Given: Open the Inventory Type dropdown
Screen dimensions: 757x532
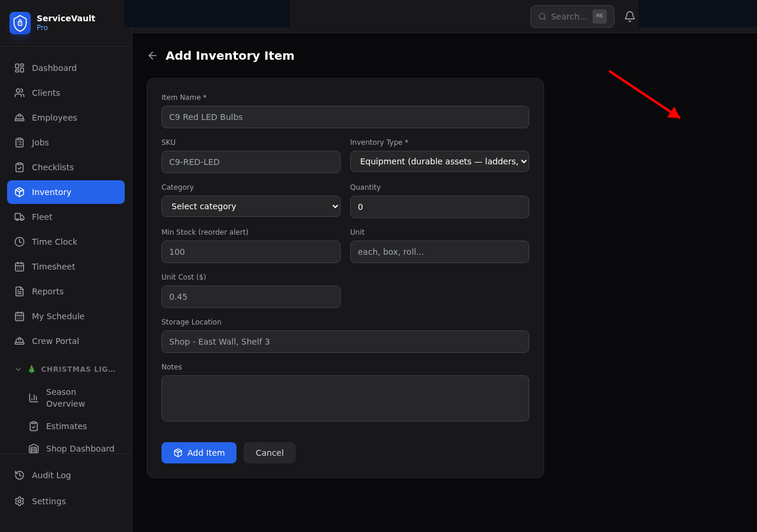Looking at the screenshot, I should (439, 161).
